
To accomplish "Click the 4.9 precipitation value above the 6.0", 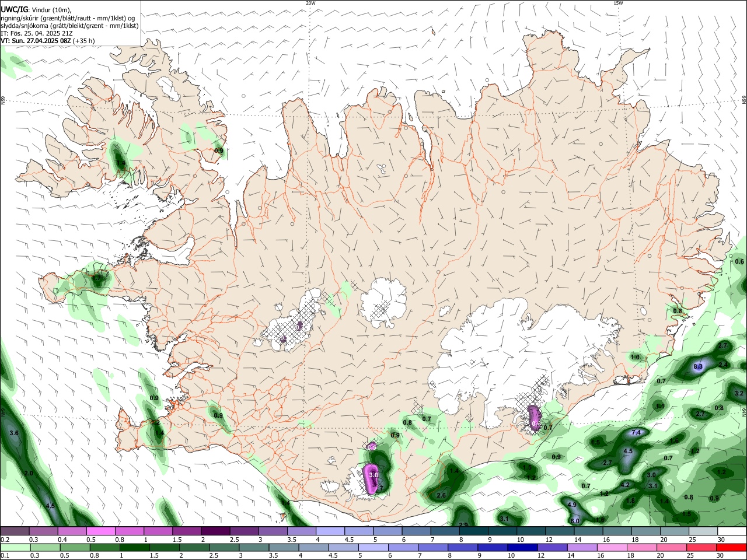I will pyautogui.click(x=572, y=505).
